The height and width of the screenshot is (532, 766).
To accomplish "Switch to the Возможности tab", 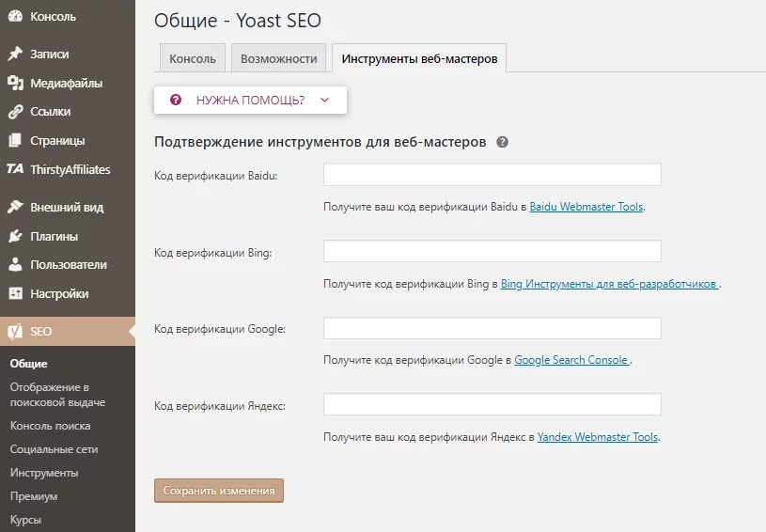I will (278, 58).
